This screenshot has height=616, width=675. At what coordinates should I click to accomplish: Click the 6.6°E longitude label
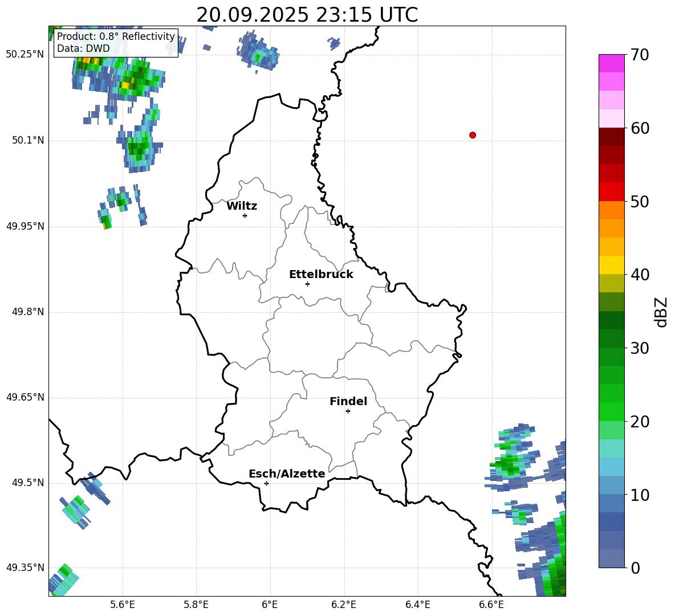coord(491,605)
